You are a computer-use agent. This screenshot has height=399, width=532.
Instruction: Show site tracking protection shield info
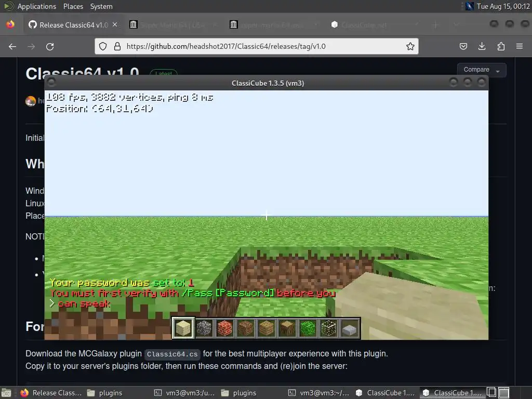coord(103,46)
